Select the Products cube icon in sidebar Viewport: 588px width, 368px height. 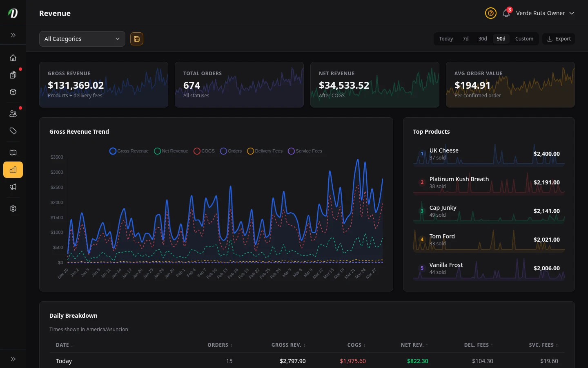click(13, 92)
